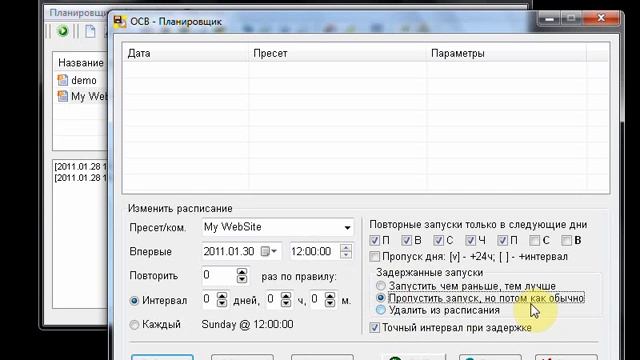Screen dimensions: 640x360
Task: Click the Дата column header
Action: click(185, 53)
